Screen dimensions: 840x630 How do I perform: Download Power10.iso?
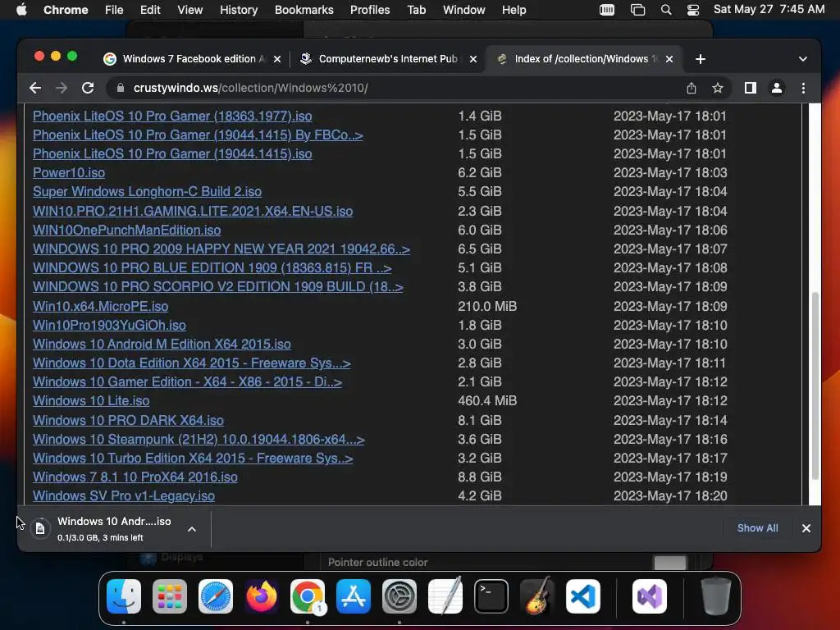tap(69, 172)
